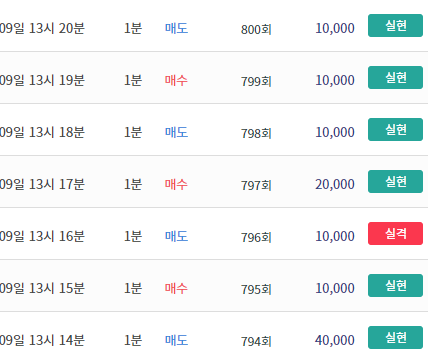This screenshot has height=360, width=437.
Task: Select the blue 매도 label at 13시 18분
Action: [176, 132]
